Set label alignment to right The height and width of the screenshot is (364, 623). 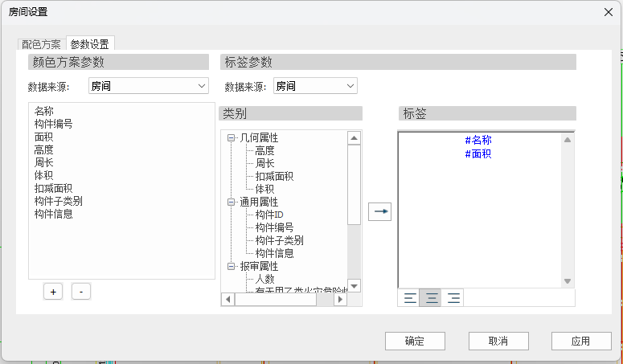point(453,298)
